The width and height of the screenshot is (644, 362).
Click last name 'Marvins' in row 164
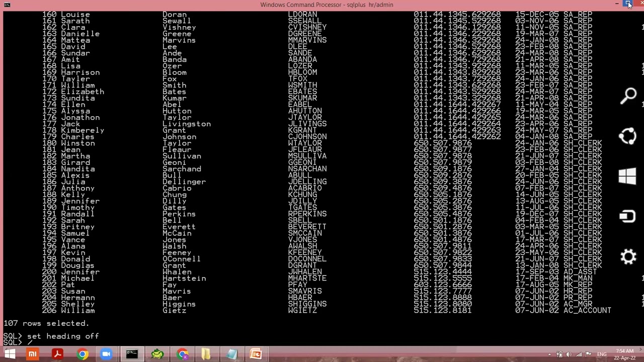(179, 40)
